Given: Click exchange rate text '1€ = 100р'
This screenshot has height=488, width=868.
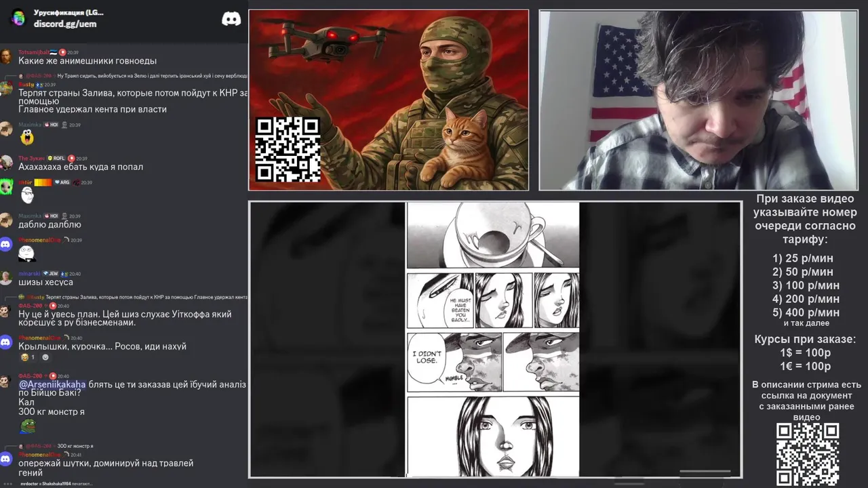Looking at the screenshot, I should (805, 366).
